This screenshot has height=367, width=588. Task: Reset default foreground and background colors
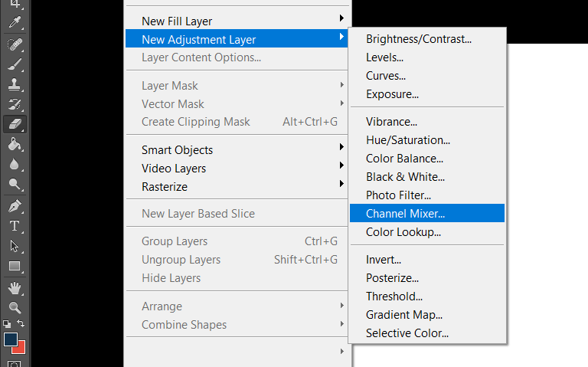(7, 323)
